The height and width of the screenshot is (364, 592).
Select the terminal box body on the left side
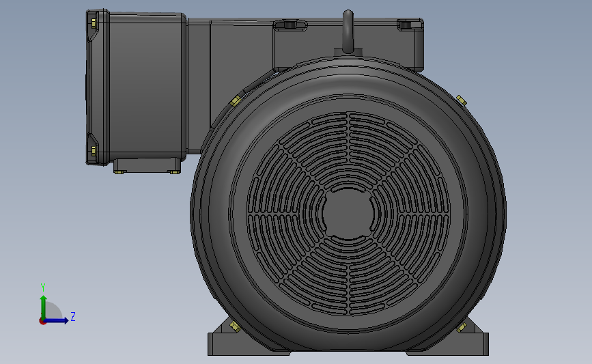tap(147, 87)
